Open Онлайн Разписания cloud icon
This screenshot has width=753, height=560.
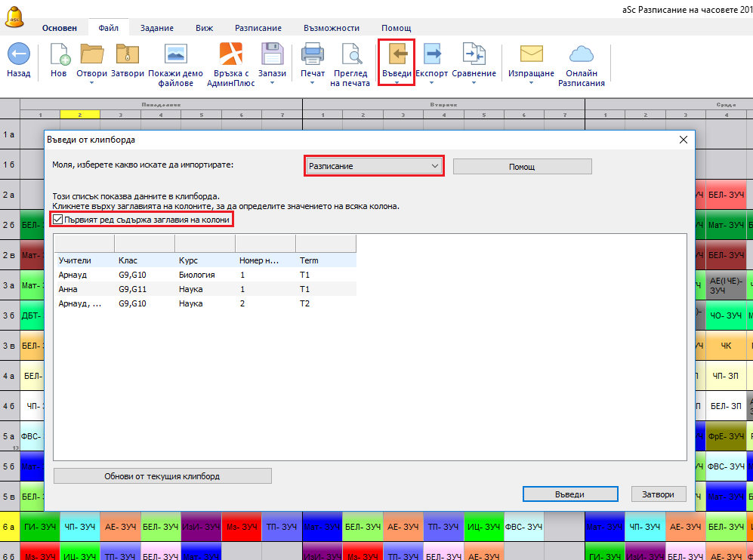581,54
